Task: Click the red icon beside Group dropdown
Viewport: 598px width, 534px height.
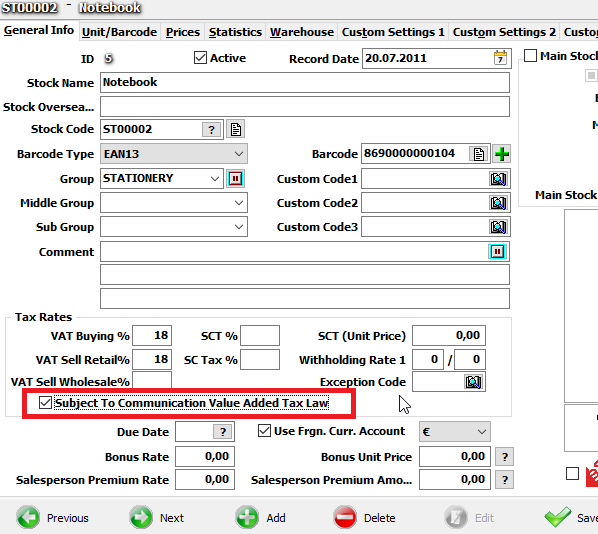Action: (236, 179)
